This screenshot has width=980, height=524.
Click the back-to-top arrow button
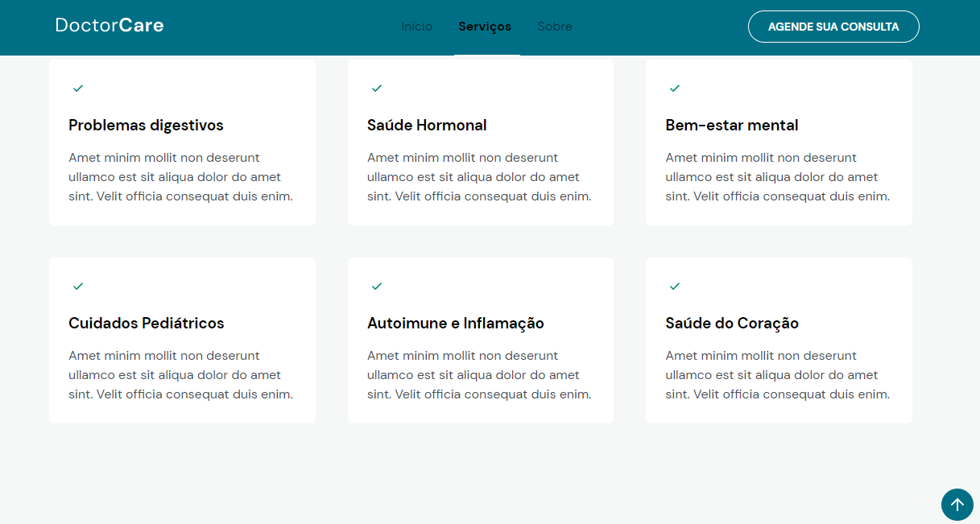click(957, 505)
